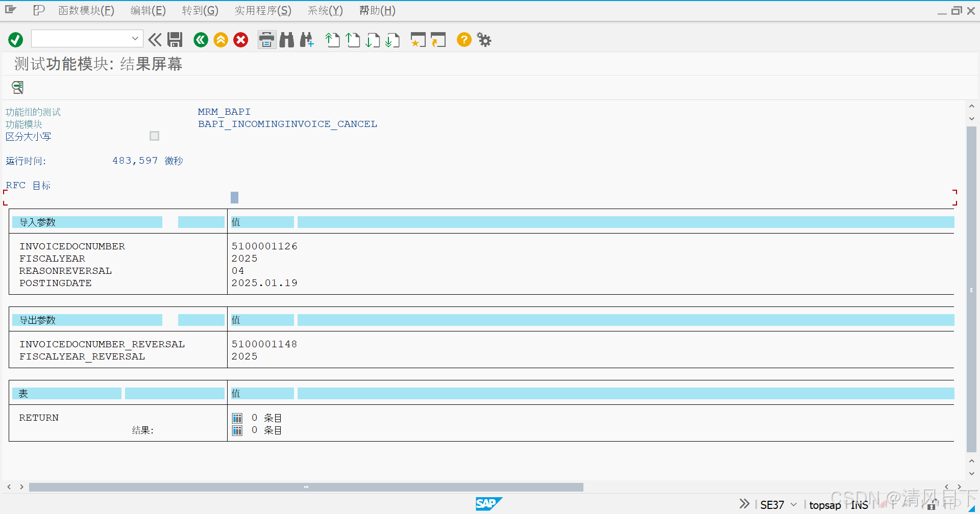Viewport: 980px width, 514px height.
Task: Click the magnifier result-list icon below the title
Action: (17, 87)
